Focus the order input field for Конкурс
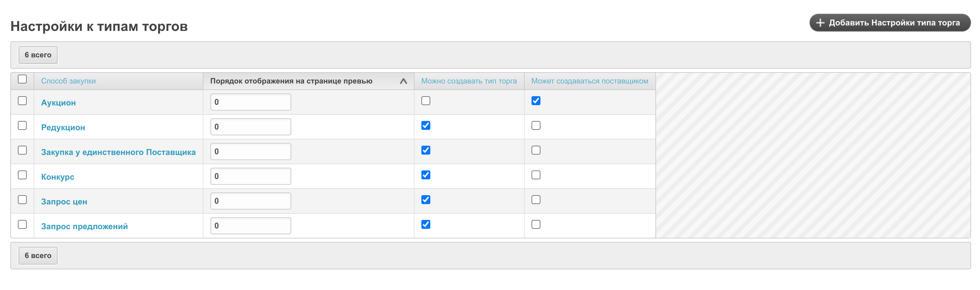980x290 pixels. point(250,176)
